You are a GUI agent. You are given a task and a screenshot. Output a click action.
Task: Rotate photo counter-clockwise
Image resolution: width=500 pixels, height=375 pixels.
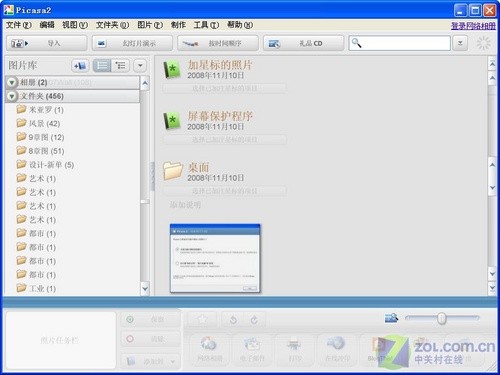233,320
